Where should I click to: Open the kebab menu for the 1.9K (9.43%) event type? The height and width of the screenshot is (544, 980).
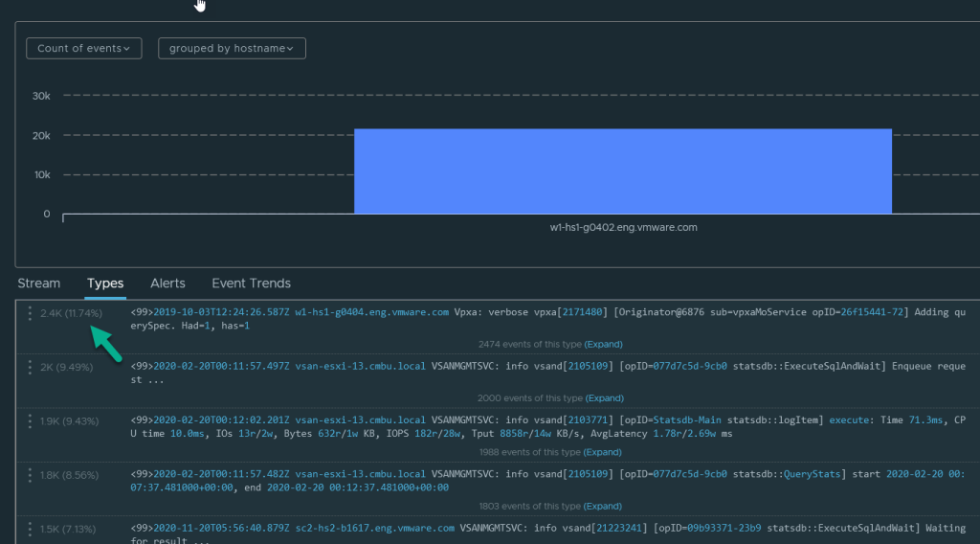coord(30,421)
